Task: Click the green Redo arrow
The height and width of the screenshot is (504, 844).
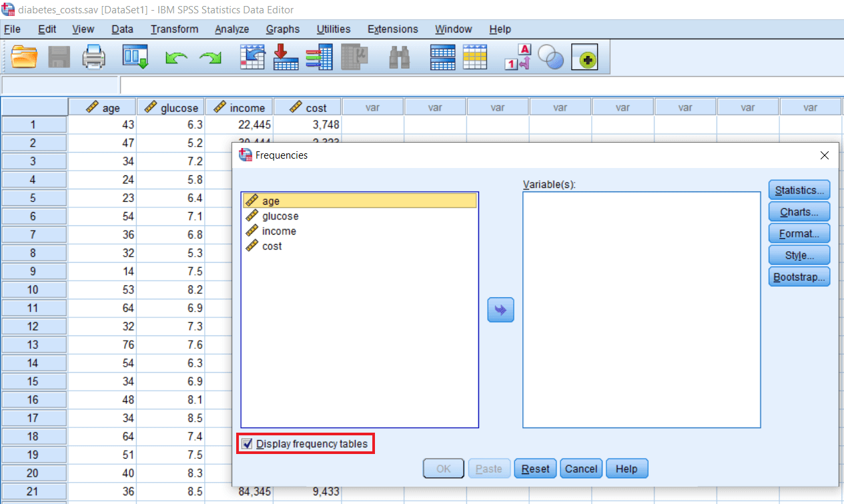Action: coord(211,59)
